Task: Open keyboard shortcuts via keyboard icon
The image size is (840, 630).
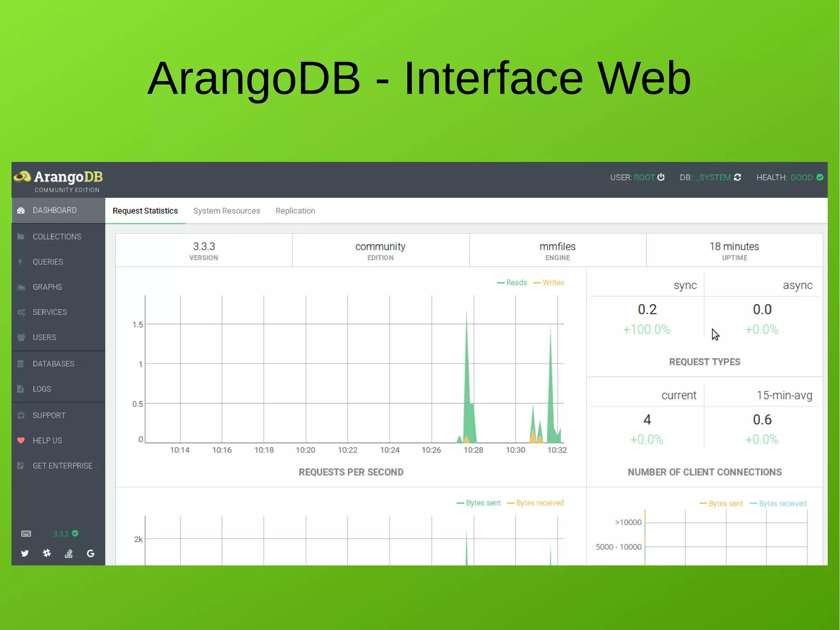Action: tap(26, 534)
